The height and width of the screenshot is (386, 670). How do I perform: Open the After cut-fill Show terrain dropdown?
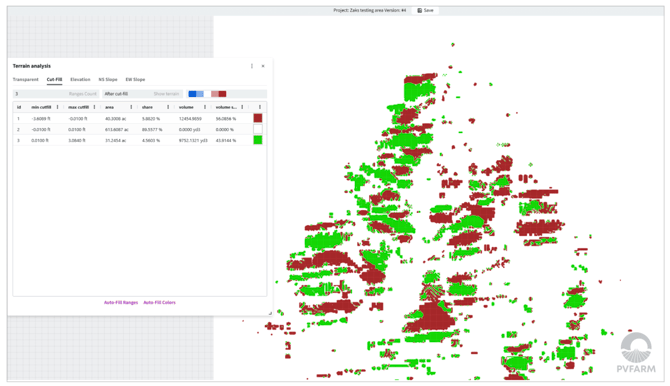(x=142, y=94)
